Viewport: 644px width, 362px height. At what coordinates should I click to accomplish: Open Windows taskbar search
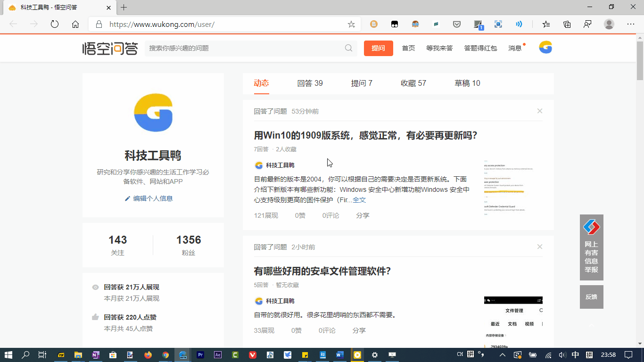tap(26, 355)
